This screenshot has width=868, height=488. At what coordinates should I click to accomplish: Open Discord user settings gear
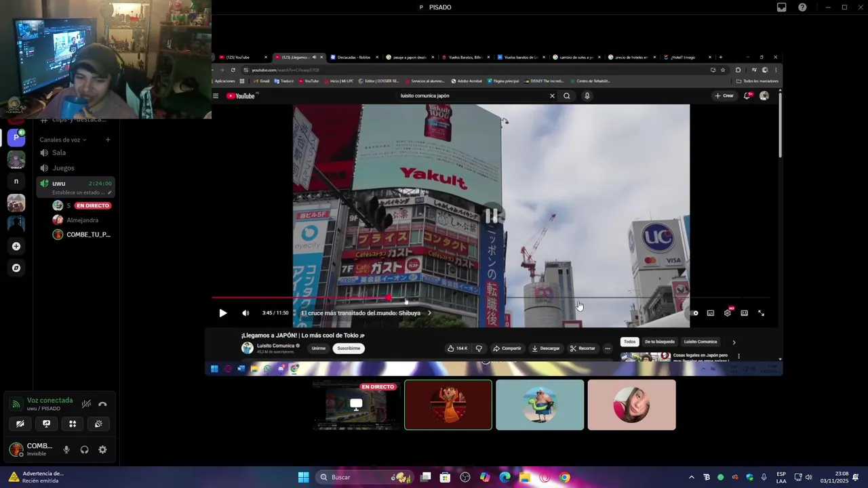tap(102, 449)
